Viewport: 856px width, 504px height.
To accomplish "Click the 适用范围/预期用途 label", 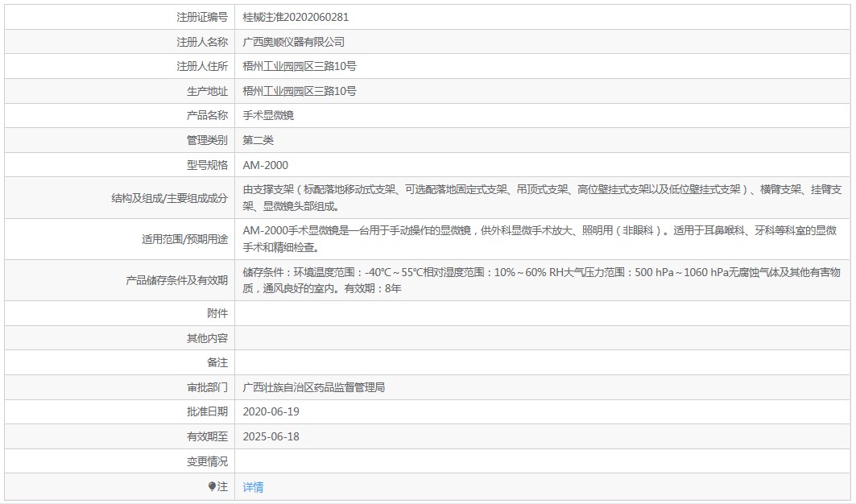I will point(184,239).
